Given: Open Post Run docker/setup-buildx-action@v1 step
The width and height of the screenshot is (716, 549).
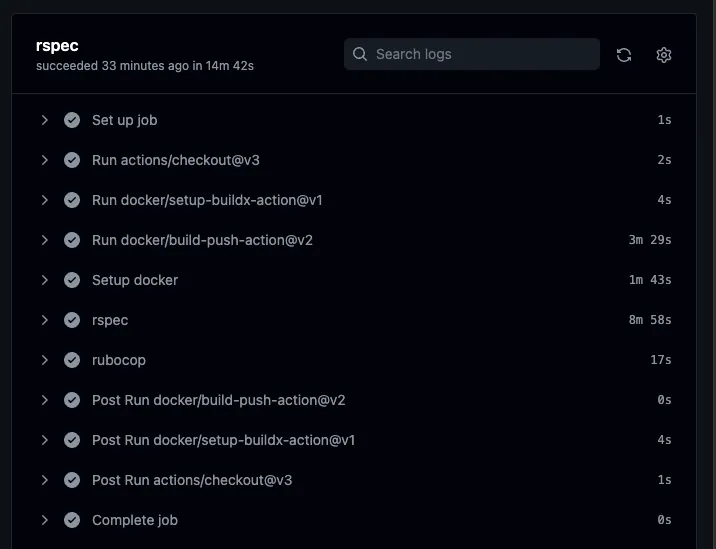Looking at the screenshot, I should click(x=223, y=440).
